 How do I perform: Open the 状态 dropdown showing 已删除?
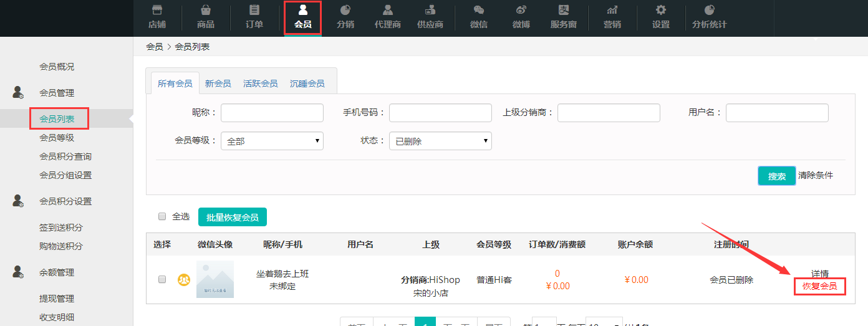point(440,141)
